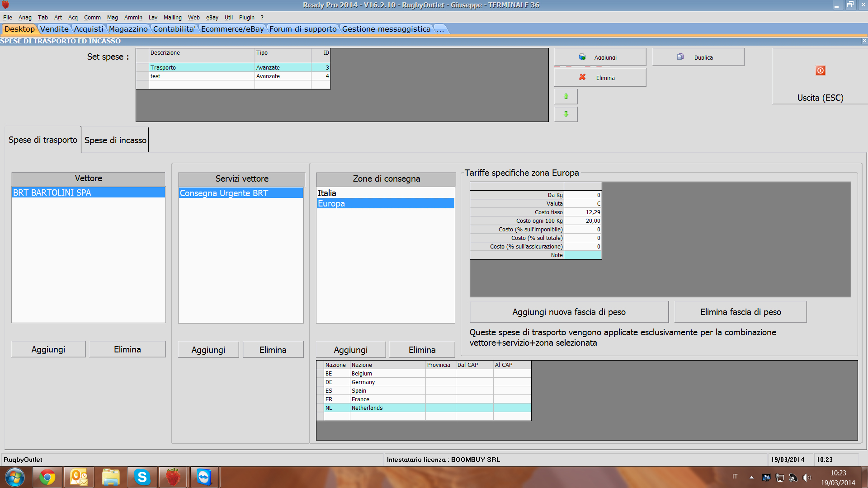Move selected set down with green arrow
This screenshot has height=488, width=868.
point(566,114)
